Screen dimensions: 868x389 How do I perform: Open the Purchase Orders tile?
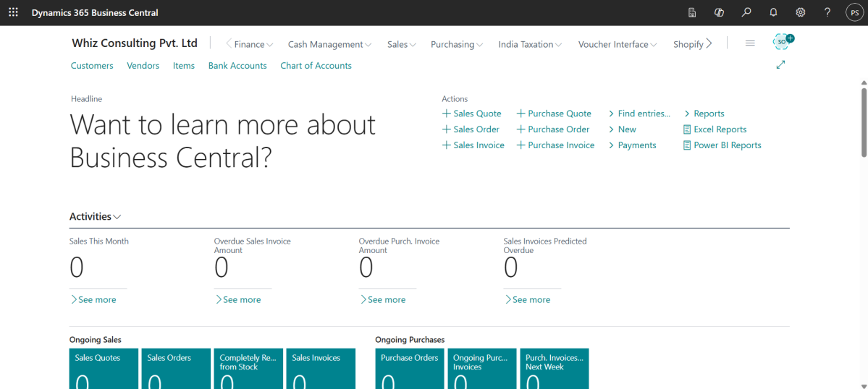point(410,369)
